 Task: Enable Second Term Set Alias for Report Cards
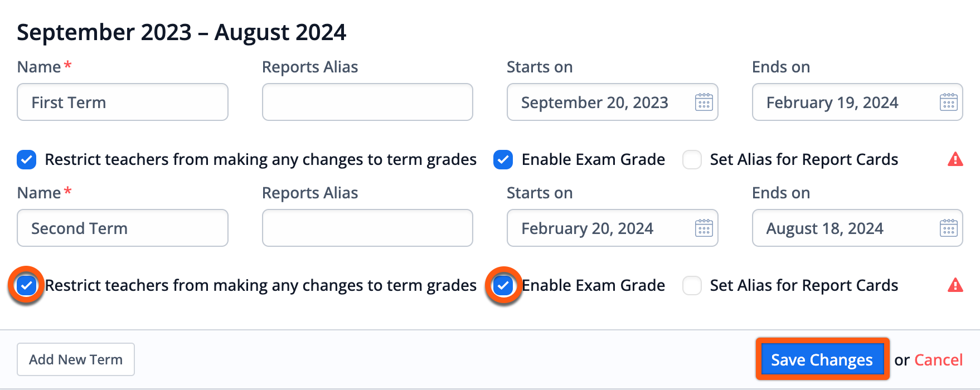pos(692,285)
